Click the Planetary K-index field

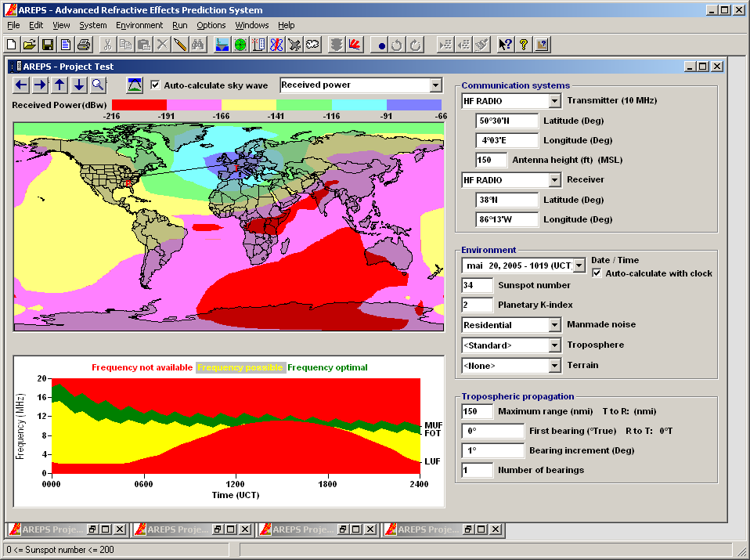point(477,305)
